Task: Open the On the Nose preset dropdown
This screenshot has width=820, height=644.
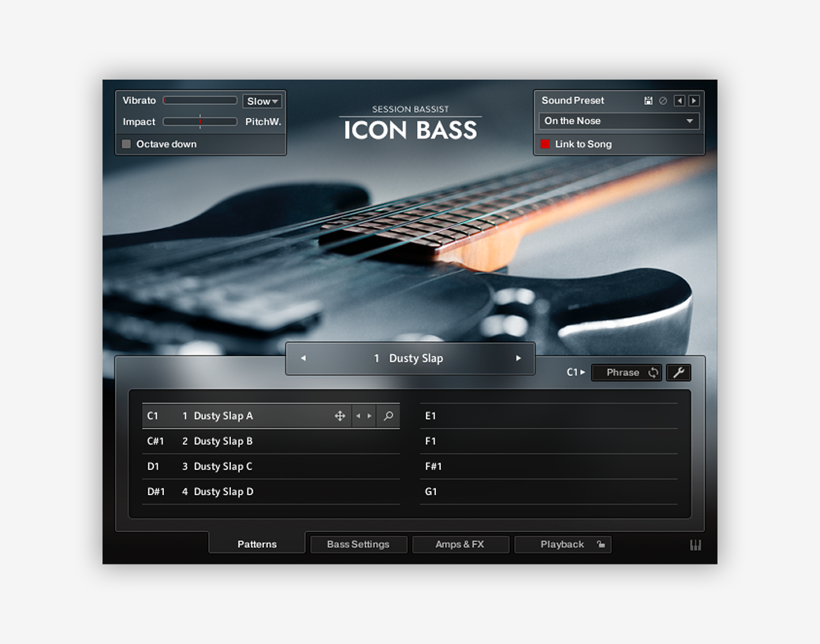Action: pyautogui.click(x=619, y=121)
